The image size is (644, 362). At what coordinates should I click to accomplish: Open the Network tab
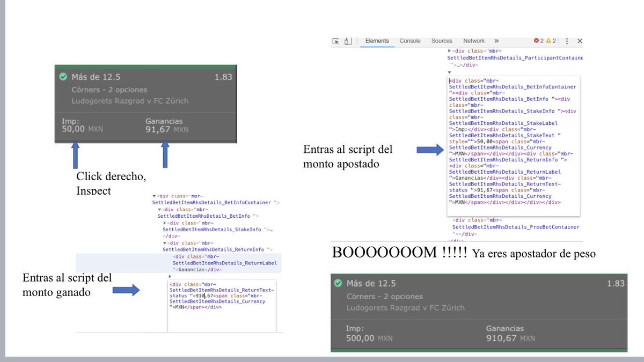[474, 41]
